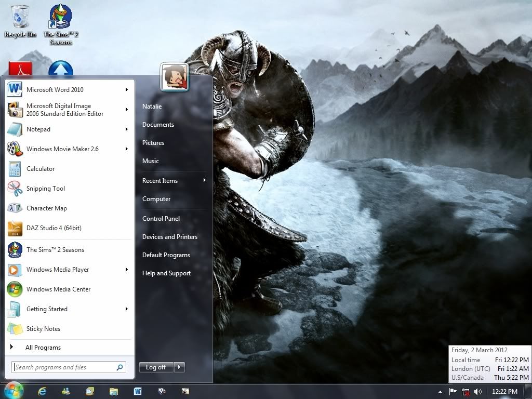Image resolution: width=532 pixels, height=399 pixels.
Task: Select Devices and Printers
Action: click(x=170, y=237)
